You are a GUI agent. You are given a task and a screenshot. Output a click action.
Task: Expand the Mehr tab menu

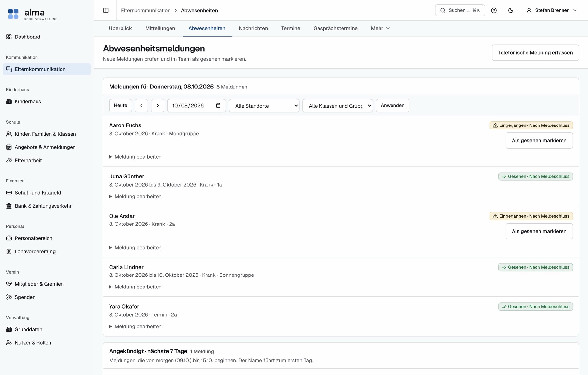tap(380, 28)
